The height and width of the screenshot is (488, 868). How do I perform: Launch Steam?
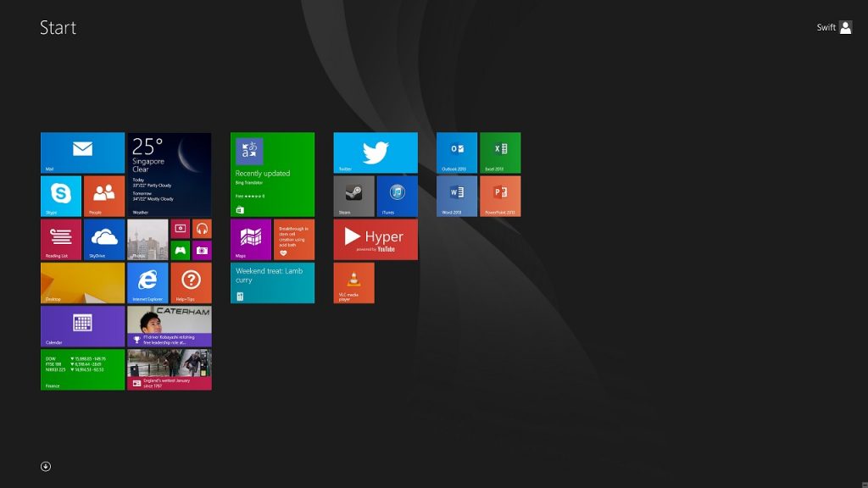coord(353,197)
